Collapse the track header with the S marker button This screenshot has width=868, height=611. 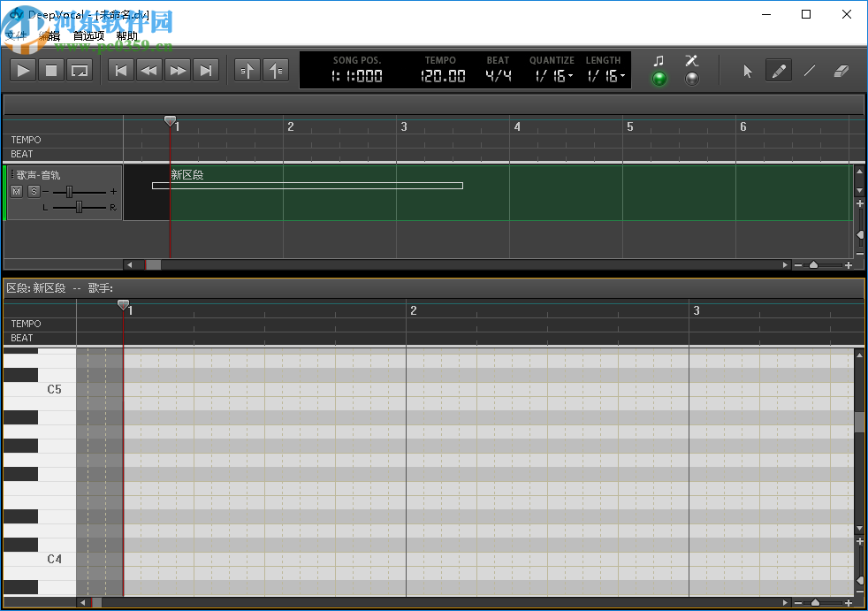[247, 70]
